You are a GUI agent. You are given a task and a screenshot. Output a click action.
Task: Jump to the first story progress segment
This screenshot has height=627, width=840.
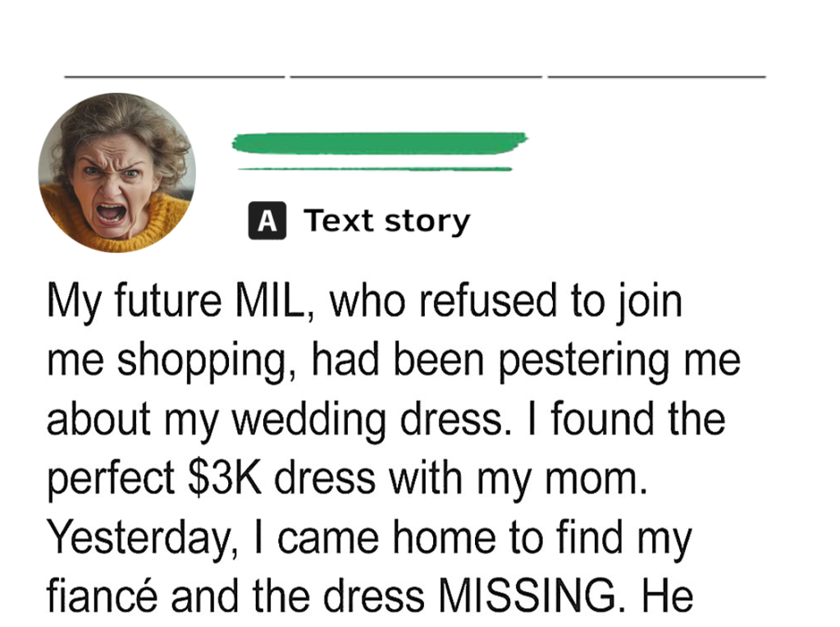[174, 76]
